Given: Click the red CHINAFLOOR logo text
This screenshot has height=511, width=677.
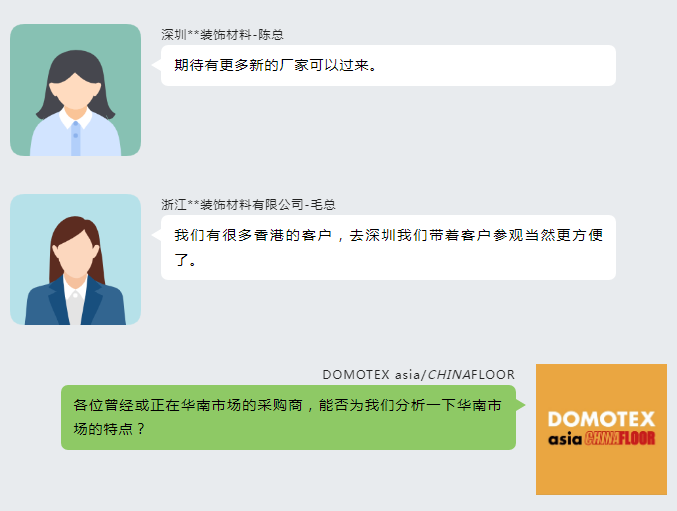Looking at the screenshot, I should point(620,438).
